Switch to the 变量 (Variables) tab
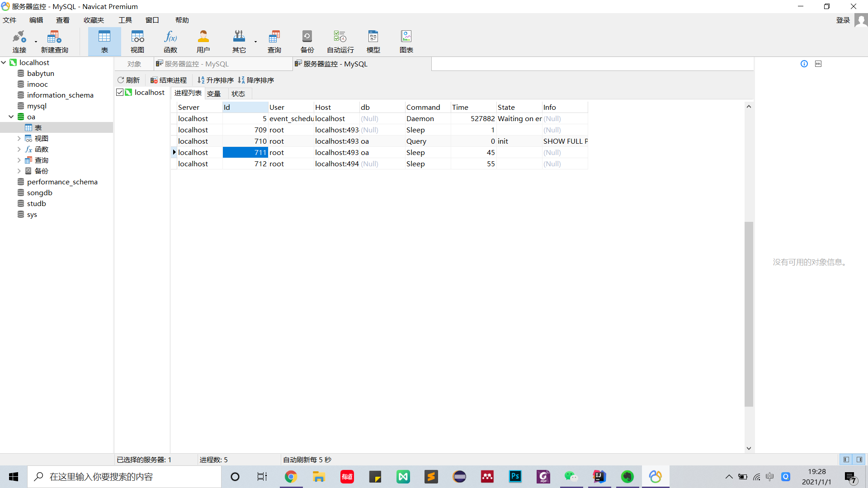 (x=214, y=94)
